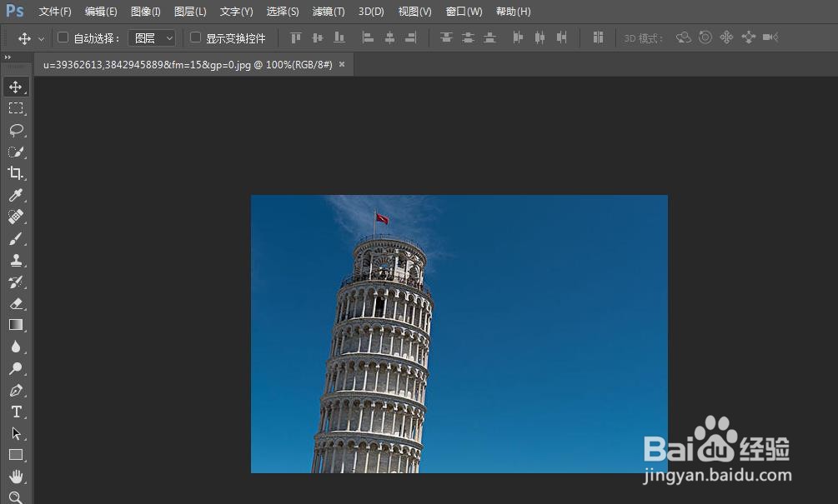This screenshot has width=838, height=504.
Task: Click the Align Top Edges icon
Action: tap(295, 37)
